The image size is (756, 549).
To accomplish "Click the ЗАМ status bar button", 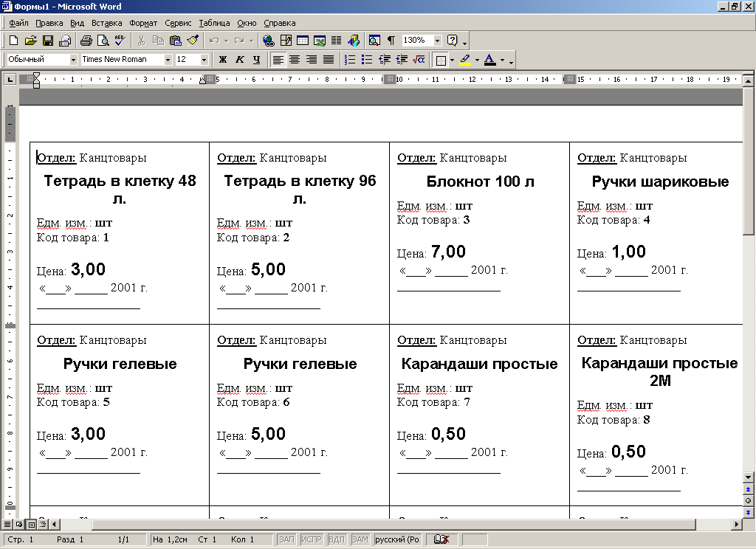I will tap(360, 539).
